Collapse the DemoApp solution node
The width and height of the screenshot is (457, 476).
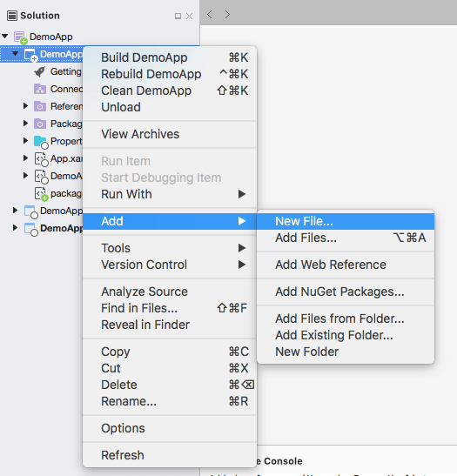pyautogui.click(x=5, y=37)
